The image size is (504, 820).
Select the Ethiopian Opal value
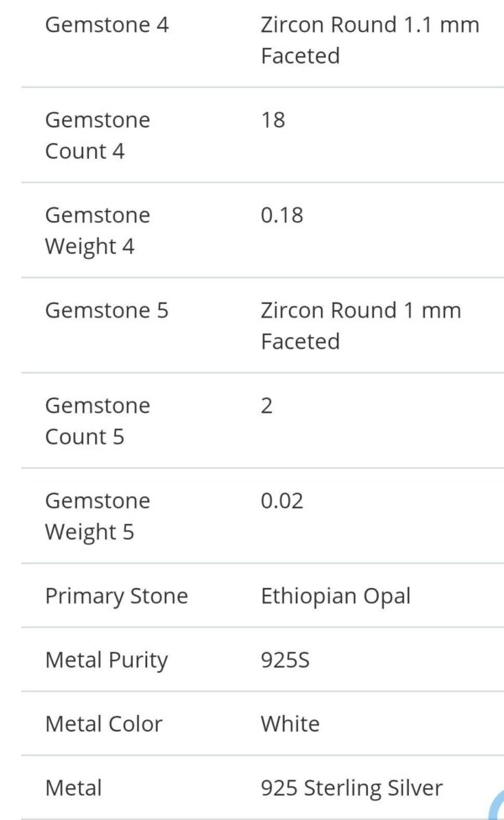[x=336, y=597]
